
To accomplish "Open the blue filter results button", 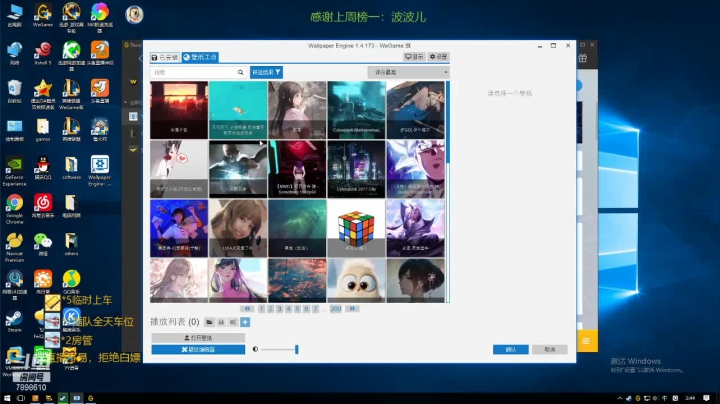I will click(266, 73).
